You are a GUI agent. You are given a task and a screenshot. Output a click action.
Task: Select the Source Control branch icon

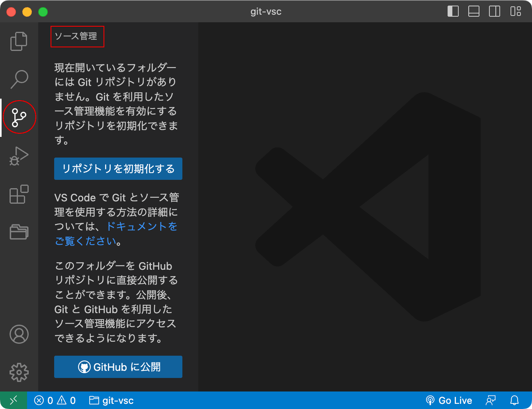(19, 117)
